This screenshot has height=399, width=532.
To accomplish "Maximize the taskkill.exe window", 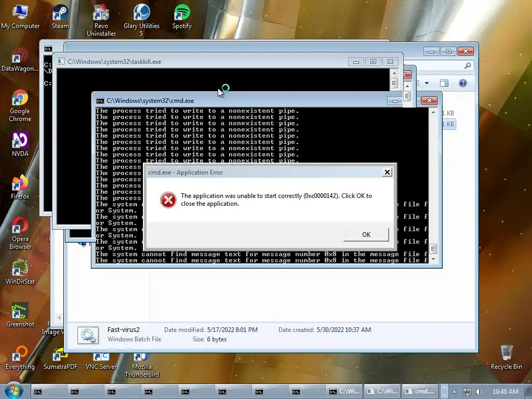I will (x=373, y=62).
